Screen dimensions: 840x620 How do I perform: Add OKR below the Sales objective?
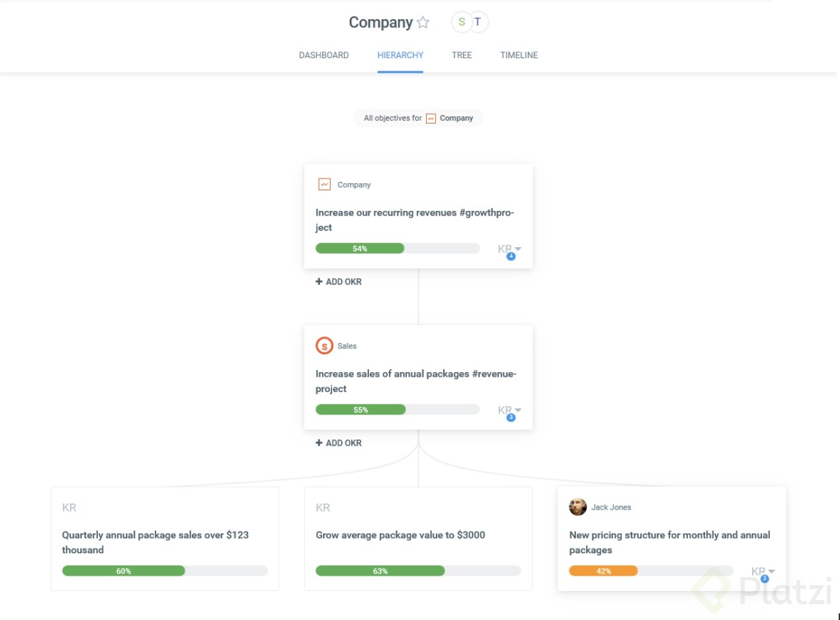coord(339,443)
